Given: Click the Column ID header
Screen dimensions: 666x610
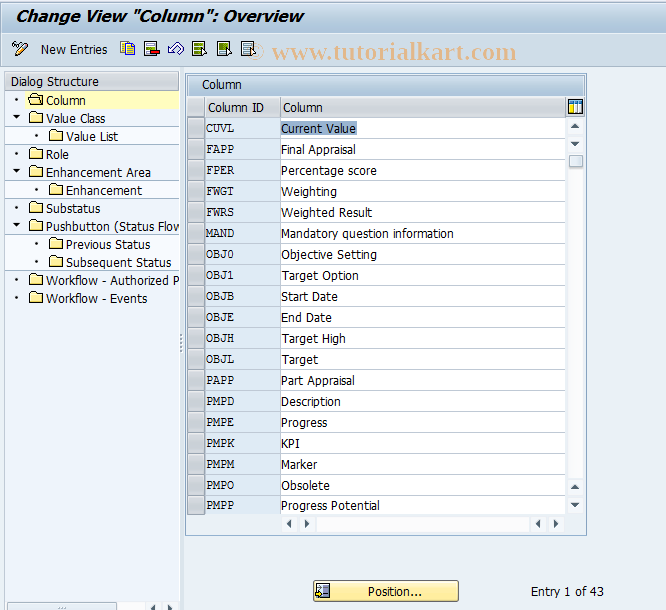Looking at the screenshot, I should (242, 107).
